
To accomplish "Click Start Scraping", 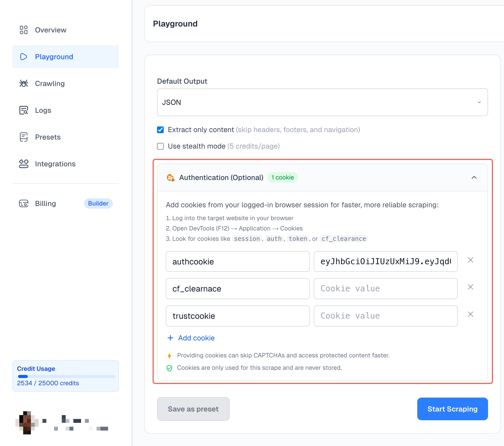I will [x=452, y=409].
